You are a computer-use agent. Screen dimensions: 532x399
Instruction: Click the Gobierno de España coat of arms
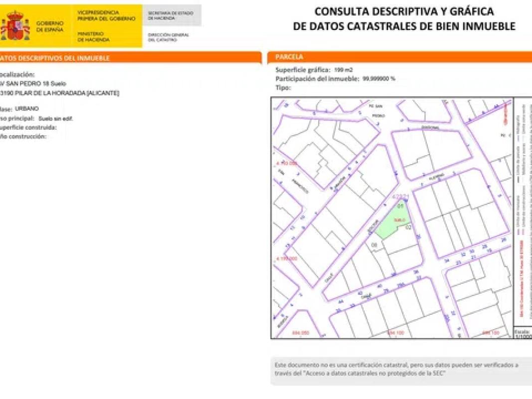coord(15,25)
